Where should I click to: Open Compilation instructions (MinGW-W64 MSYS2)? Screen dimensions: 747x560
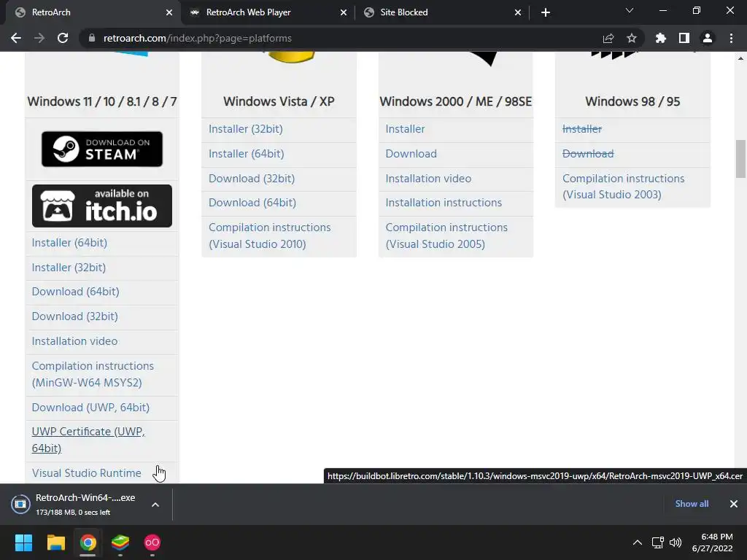[93, 374]
